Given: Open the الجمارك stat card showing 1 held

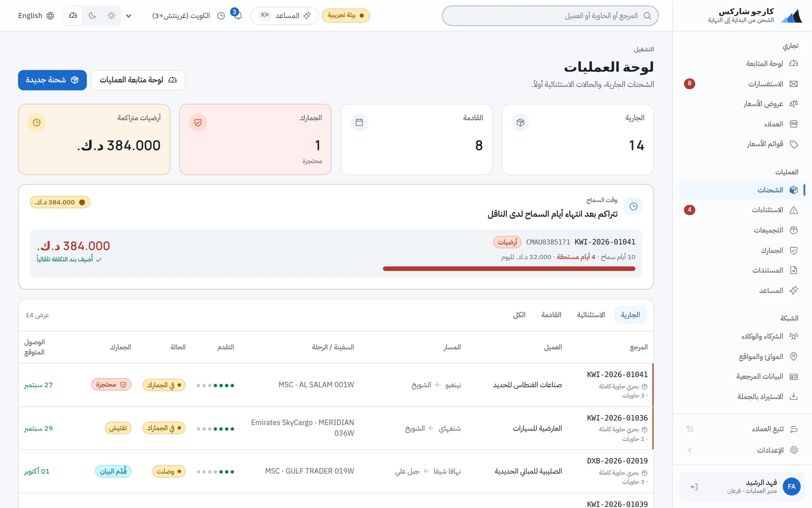Looking at the screenshot, I should pos(255,139).
